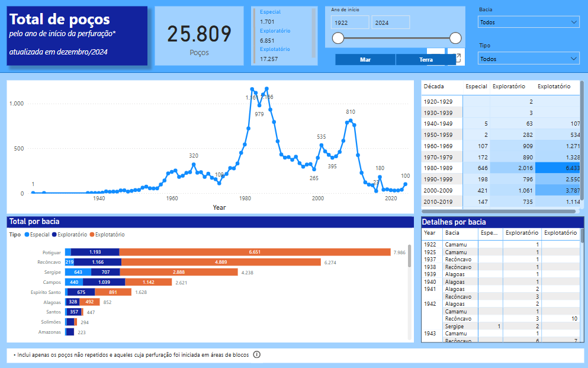Image resolution: width=588 pixels, height=368 pixels.
Task: Expand the Tipo dropdown
Action: click(x=528, y=59)
